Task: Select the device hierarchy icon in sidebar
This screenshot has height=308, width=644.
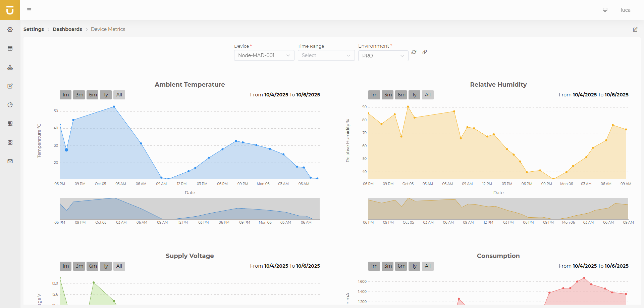Action: point(10,67)
